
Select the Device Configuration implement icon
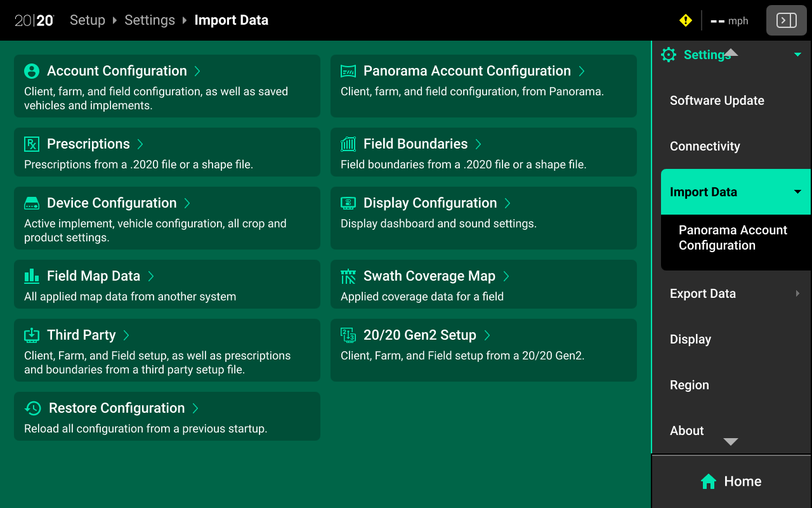(x=30, y=203)
